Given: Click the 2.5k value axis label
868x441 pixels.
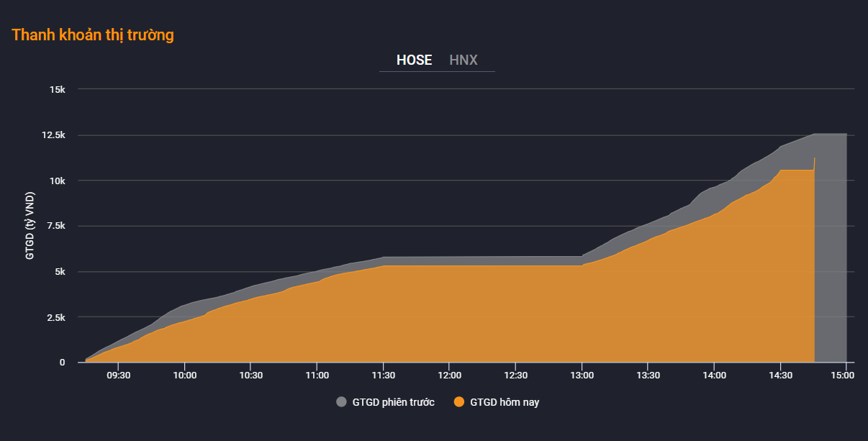Looking at the screenshot, I should click(55, 317).
